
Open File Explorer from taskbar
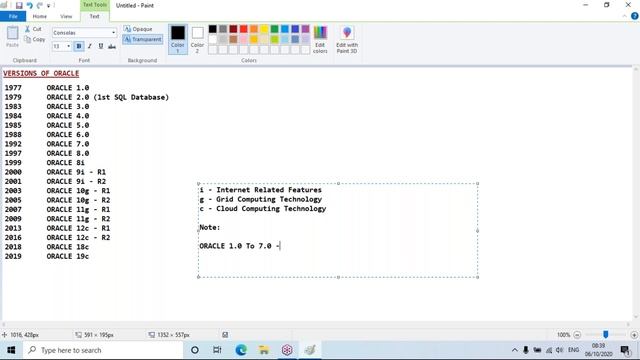(264, 350)
